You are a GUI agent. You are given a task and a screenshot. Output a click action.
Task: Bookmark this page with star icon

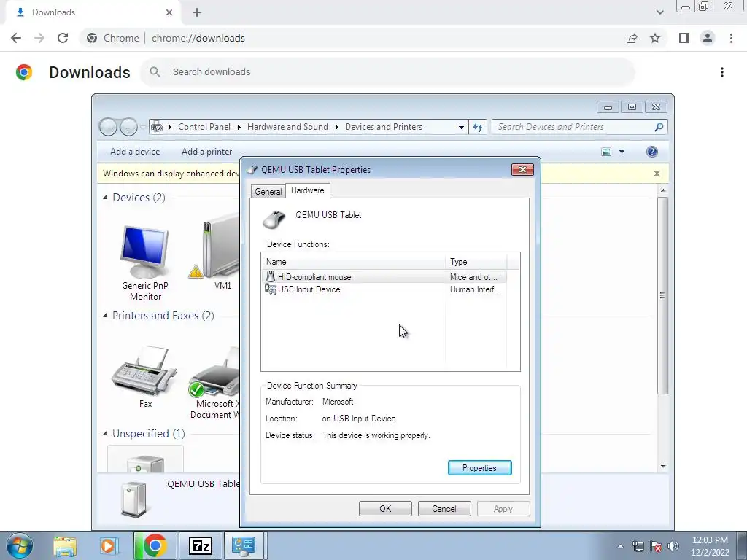point(656,38)
